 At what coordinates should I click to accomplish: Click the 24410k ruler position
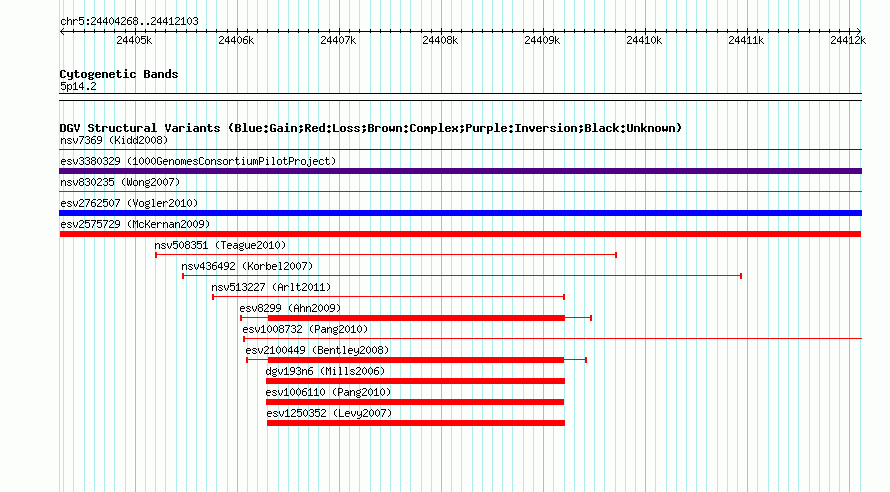(644, 40)
